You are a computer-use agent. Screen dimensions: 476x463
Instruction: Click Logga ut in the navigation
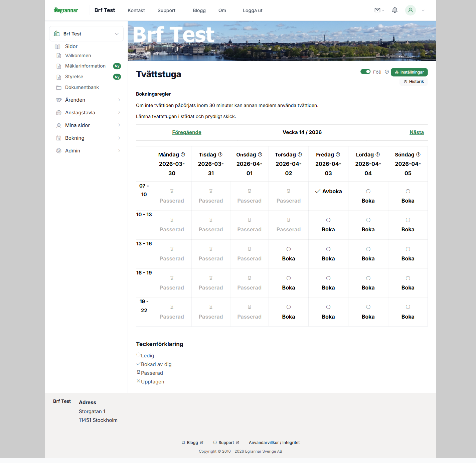pyautogui.click(x=252, y=10)
